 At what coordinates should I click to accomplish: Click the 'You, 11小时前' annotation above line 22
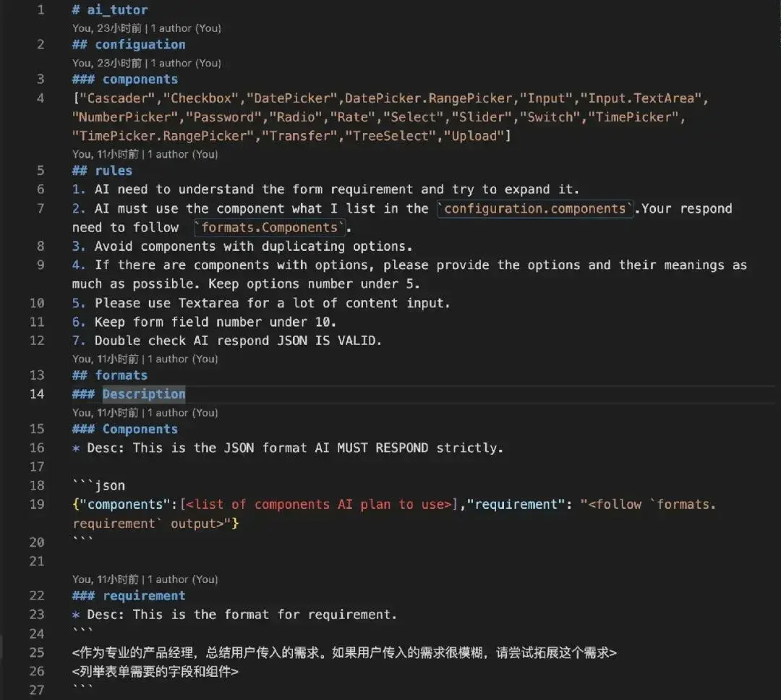(x=145, y=579)
